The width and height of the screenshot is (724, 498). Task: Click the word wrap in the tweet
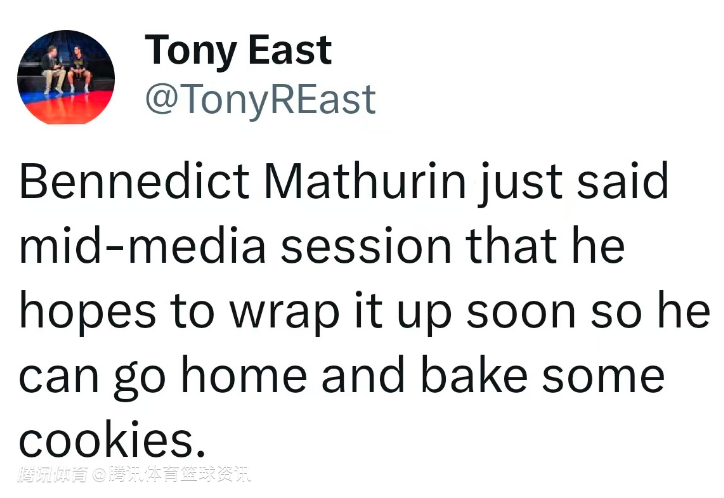click(285, 312)
